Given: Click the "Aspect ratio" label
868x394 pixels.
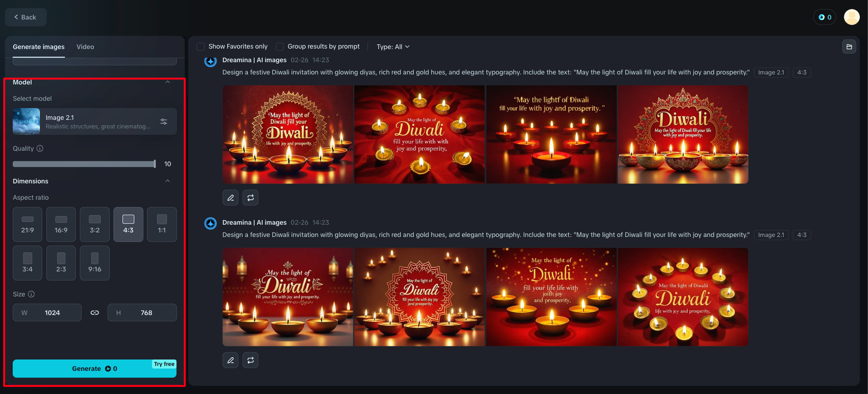Looking at the screenshot, I should pos(31,197).
